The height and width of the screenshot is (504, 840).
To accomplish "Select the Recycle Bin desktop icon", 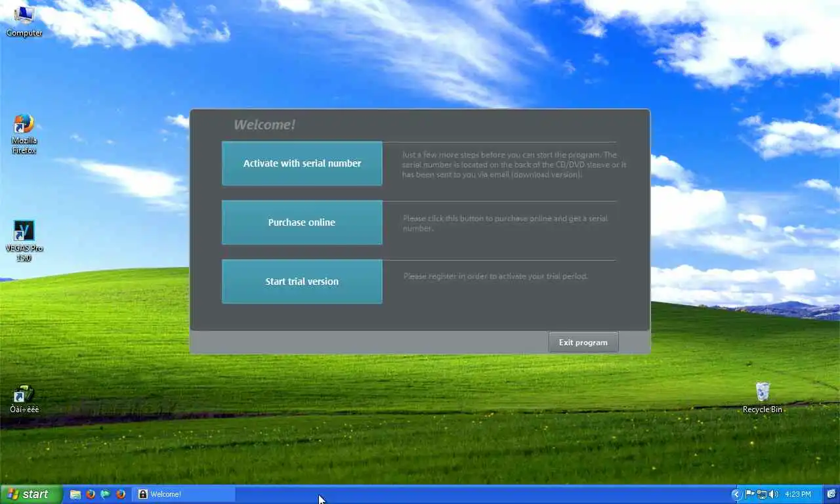I will pyautogui.click(x=763, y=398).
